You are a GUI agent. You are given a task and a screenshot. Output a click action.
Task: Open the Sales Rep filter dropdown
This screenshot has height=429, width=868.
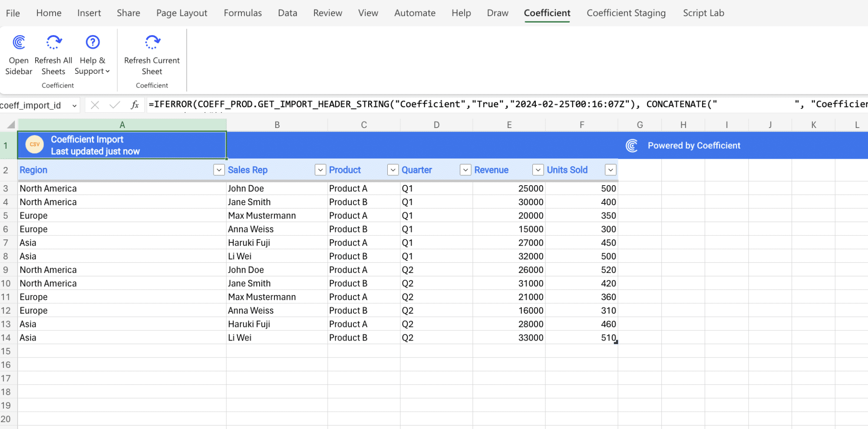coord(320,170)
